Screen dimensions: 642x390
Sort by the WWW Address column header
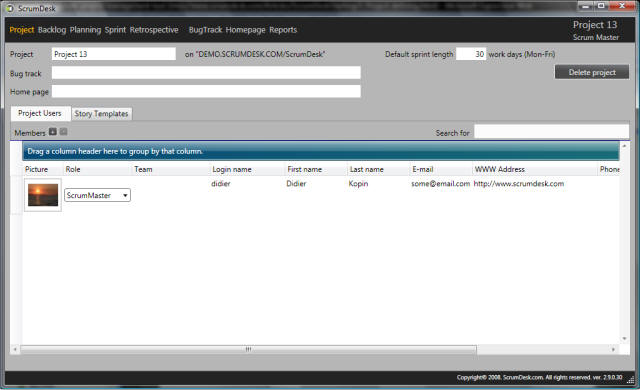[x=535, y=169]
